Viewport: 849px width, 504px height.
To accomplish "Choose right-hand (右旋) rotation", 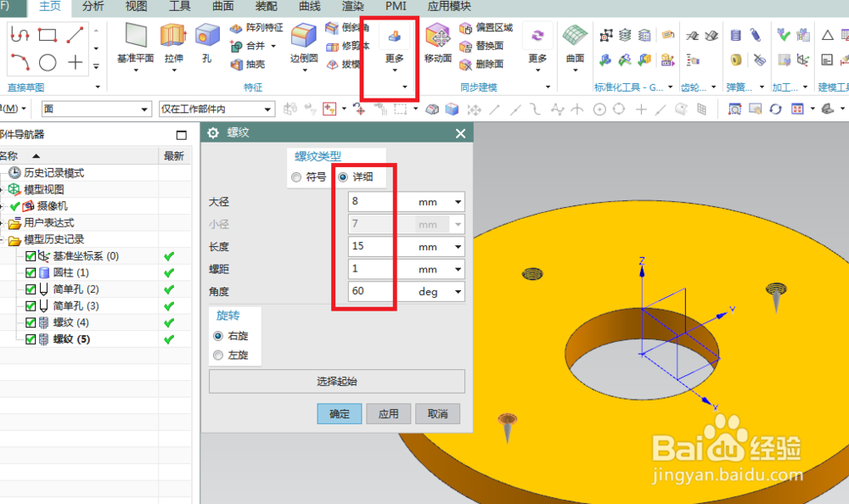I will click(218, 336).
